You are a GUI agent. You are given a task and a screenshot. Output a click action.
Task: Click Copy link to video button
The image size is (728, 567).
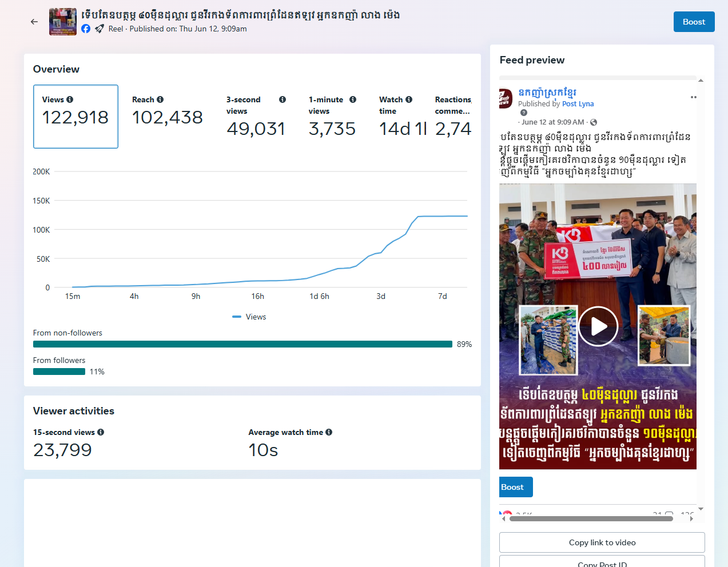(x=602, y=542)
